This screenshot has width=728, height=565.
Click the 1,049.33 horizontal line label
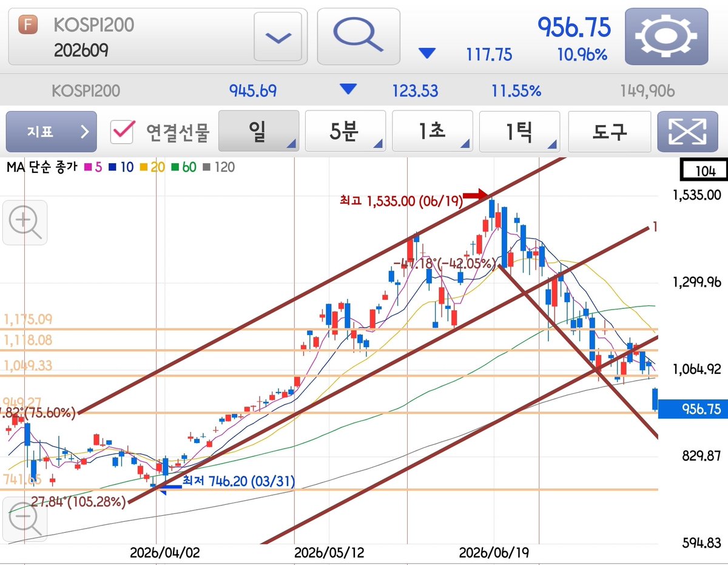(x=28, y=365)
